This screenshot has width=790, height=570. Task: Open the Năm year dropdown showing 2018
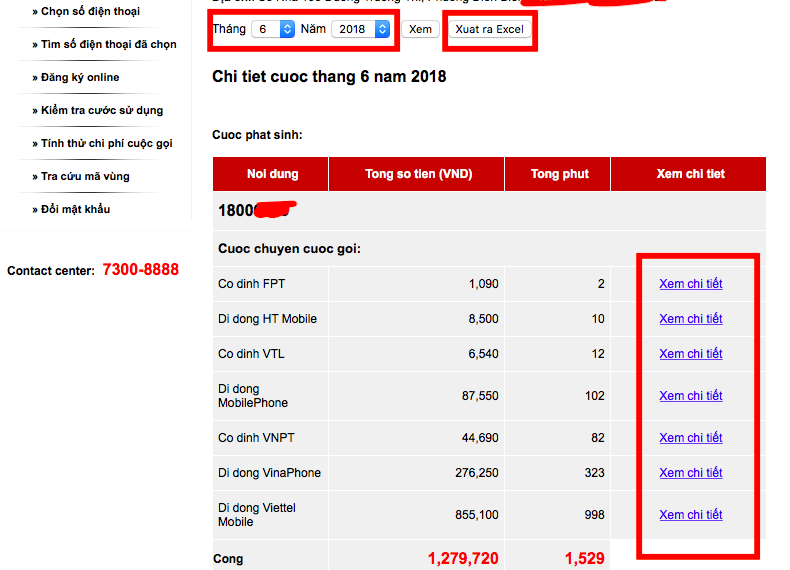pyautogui.click(x=360, y=29)
